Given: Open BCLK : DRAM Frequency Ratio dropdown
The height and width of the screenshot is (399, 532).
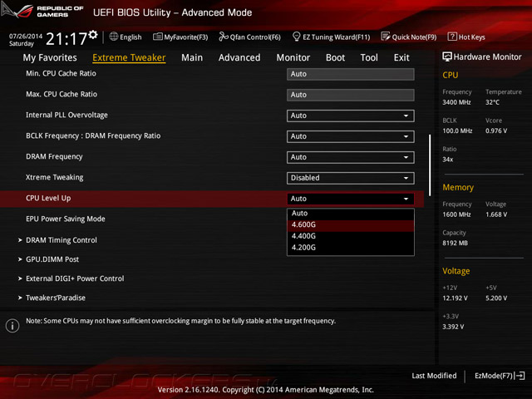Looking at the screenshot, I should click(x=351, y=136).
